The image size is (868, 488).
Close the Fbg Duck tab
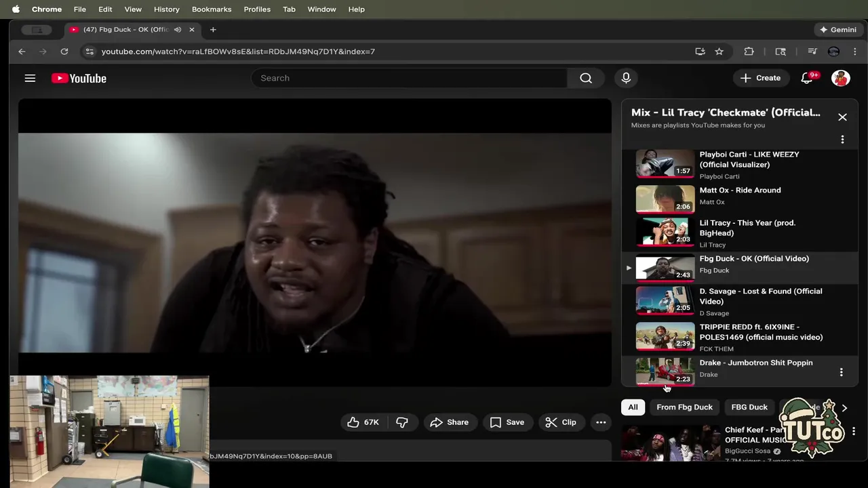[192, 30]
